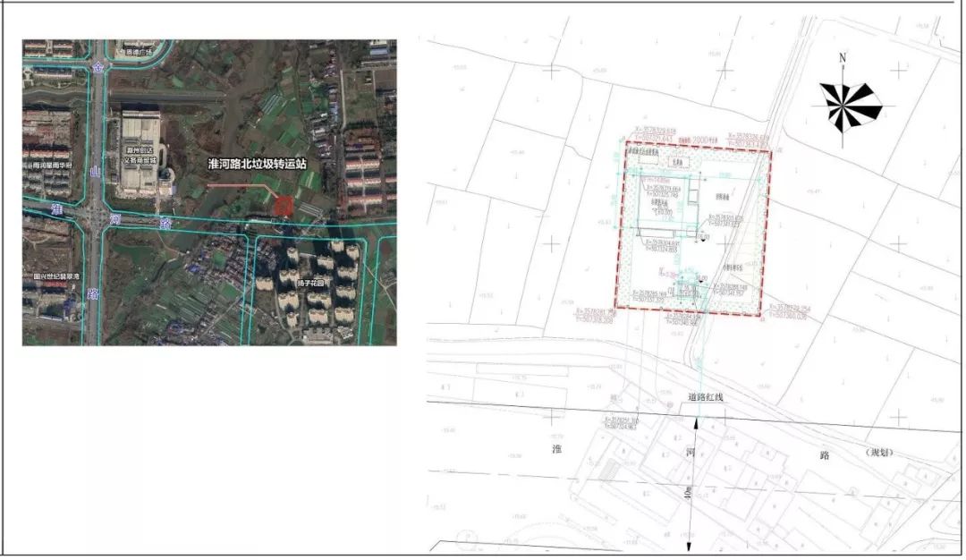Click the letter 'N' above the compass

pyautogui.click(x=843, y=58)
